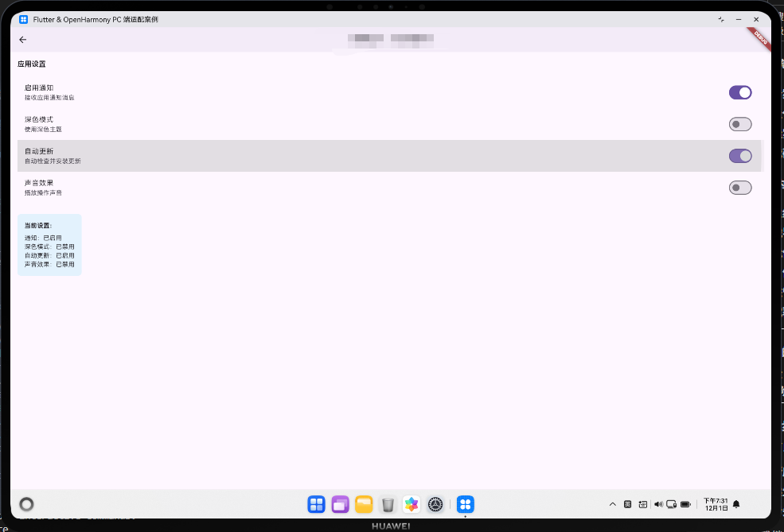Open the notification bell icon
This screenshot has width=784, height=532.
pyautogui.click(x=736, y=504)
